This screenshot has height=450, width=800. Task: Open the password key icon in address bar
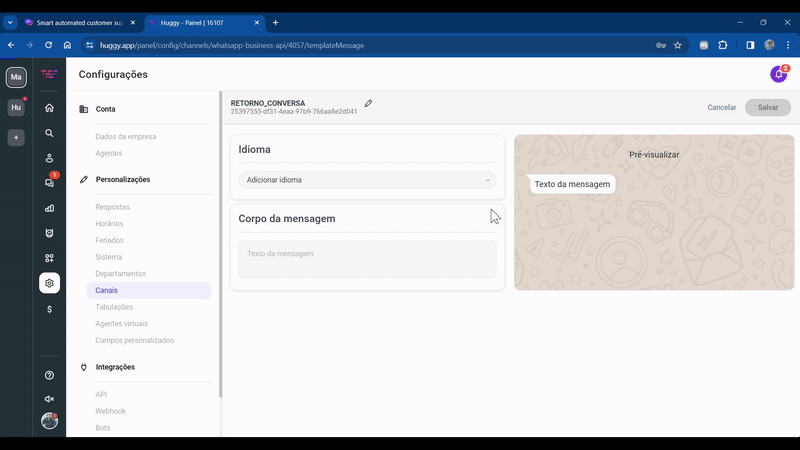[x=661, y=45]
